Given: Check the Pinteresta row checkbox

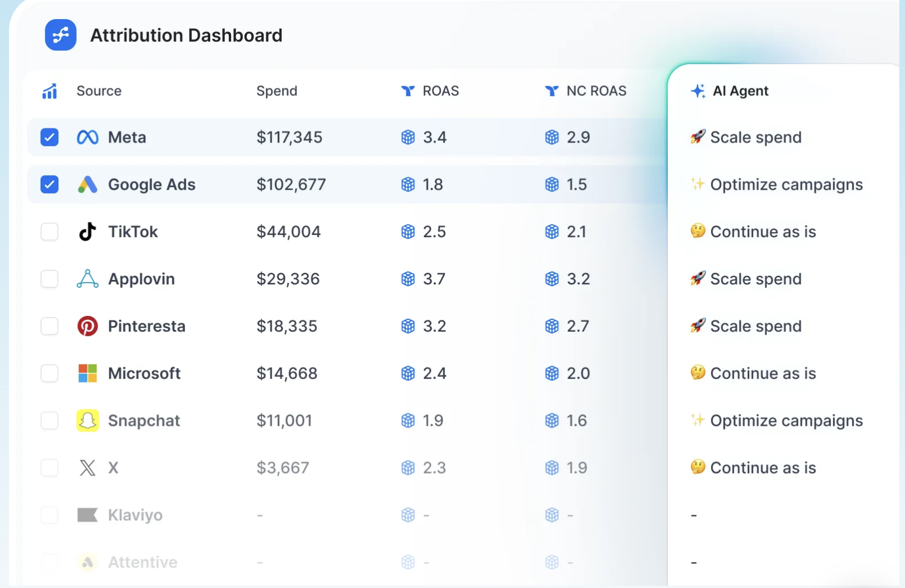Looking at the screenshot, I should coord(50,326).
